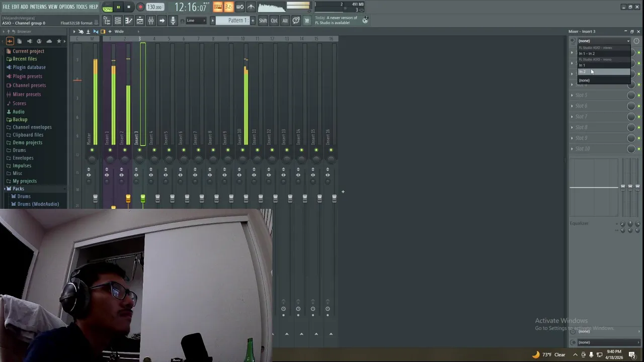644x362 pixels.
Task: Toggle Slot 8 enable LED
Action: pos(639,127)
